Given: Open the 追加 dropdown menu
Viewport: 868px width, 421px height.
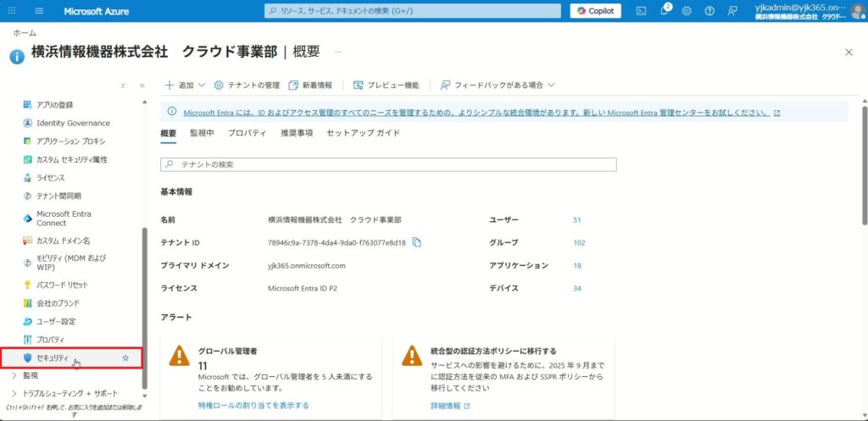Looking at the screenshot, I should pyautogui.click(x=184, y=86).
